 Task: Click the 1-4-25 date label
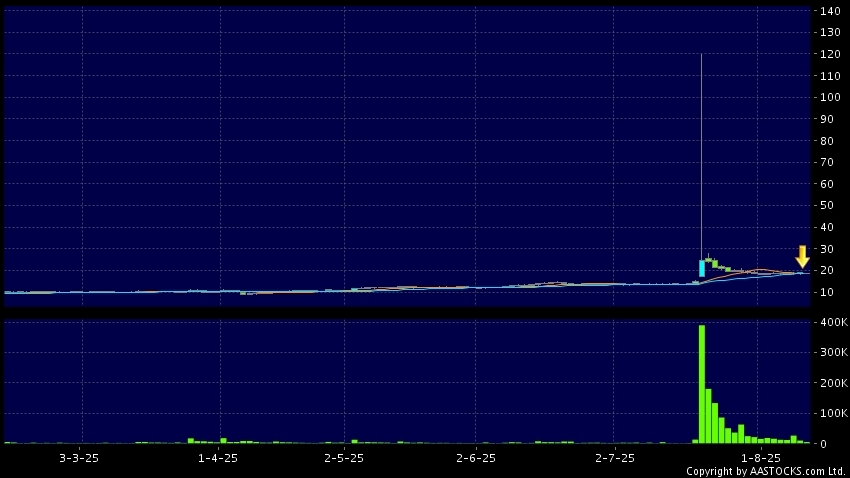tap(218, 458)
